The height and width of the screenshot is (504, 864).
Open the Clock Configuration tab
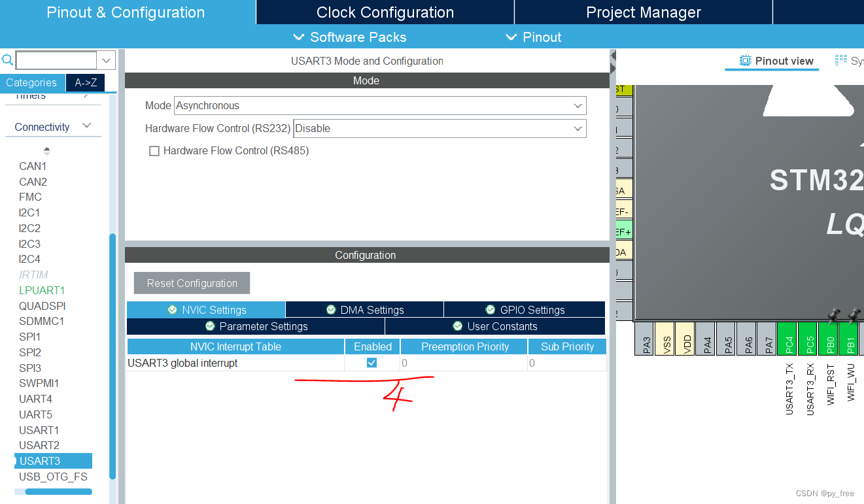pos(385,12)
